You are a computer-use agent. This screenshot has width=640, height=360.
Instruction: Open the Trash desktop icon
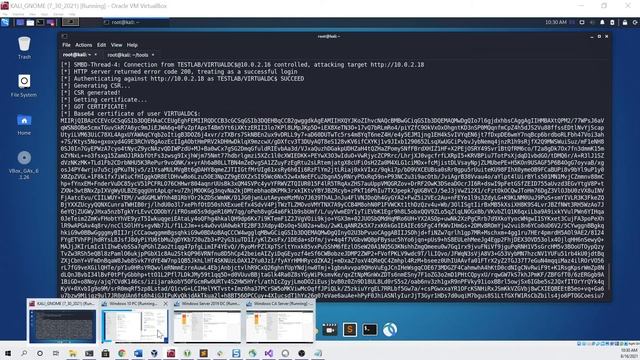(24, 48)
